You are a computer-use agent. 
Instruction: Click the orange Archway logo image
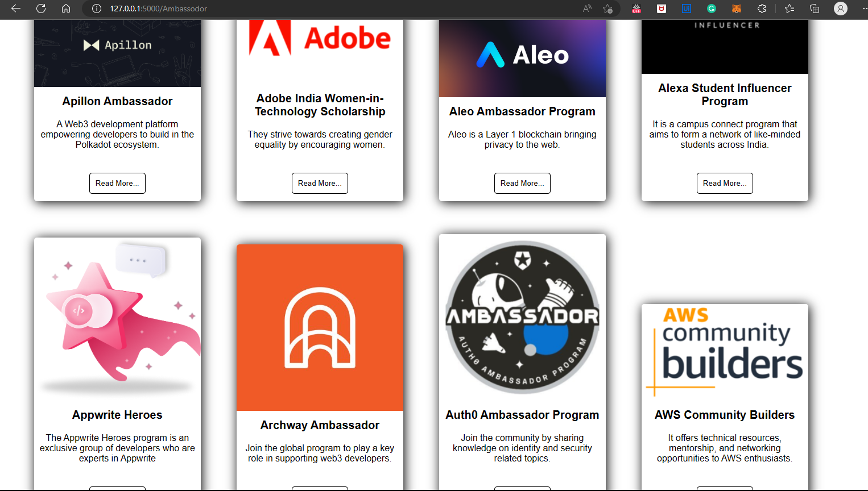pyautogui.click(x=320, y=327)
